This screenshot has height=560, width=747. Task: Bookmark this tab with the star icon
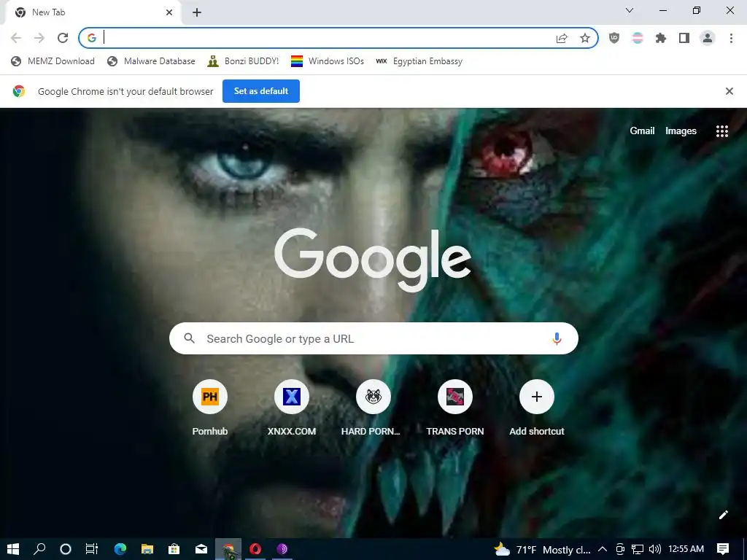point(585,38)
